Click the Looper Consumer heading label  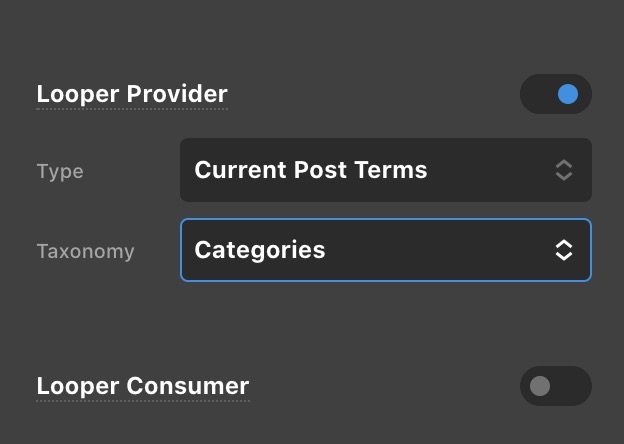pos(142,386)
